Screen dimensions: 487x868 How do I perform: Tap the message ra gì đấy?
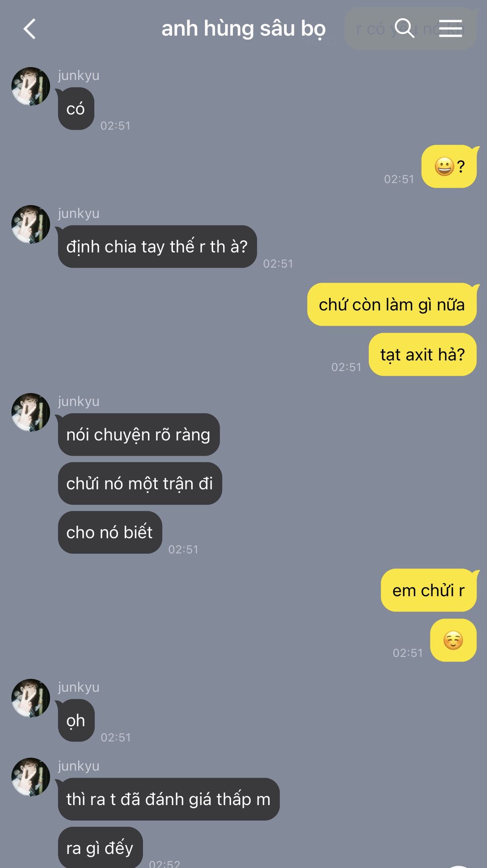(100, 848)
